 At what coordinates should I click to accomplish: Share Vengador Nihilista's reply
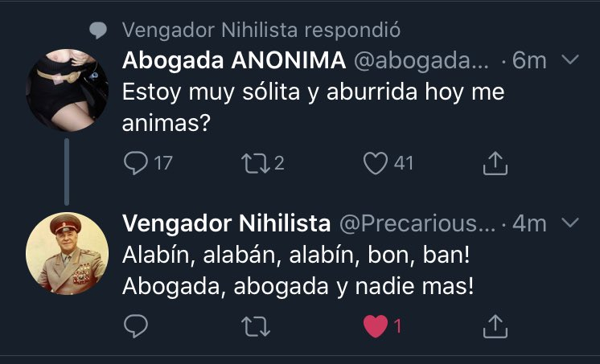pyautogui.click(x=495, y=325)
